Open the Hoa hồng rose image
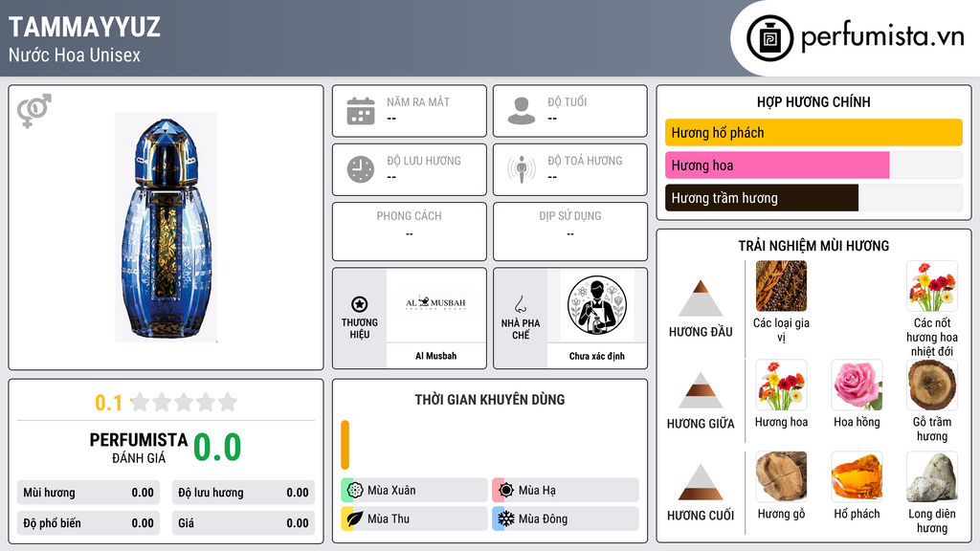Screen dimensions: 980x551 pyautogui.click(x=857, y=385)
